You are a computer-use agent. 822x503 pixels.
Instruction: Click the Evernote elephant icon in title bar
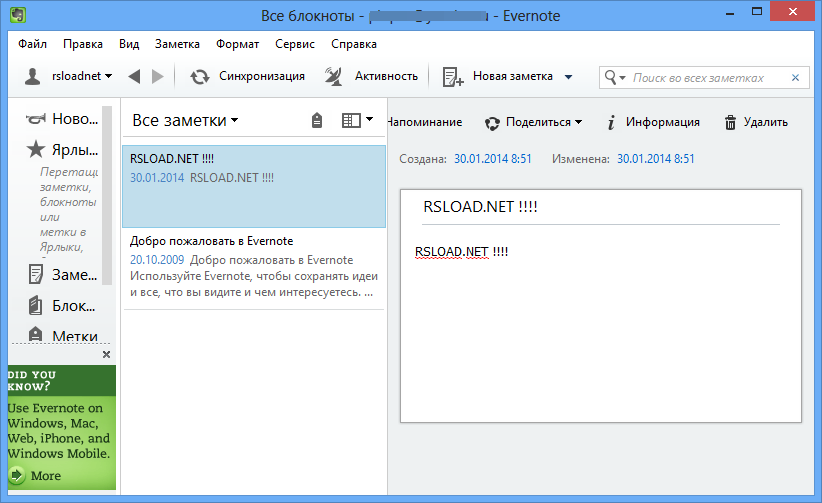pyautogui.click(x=18, y=14)
